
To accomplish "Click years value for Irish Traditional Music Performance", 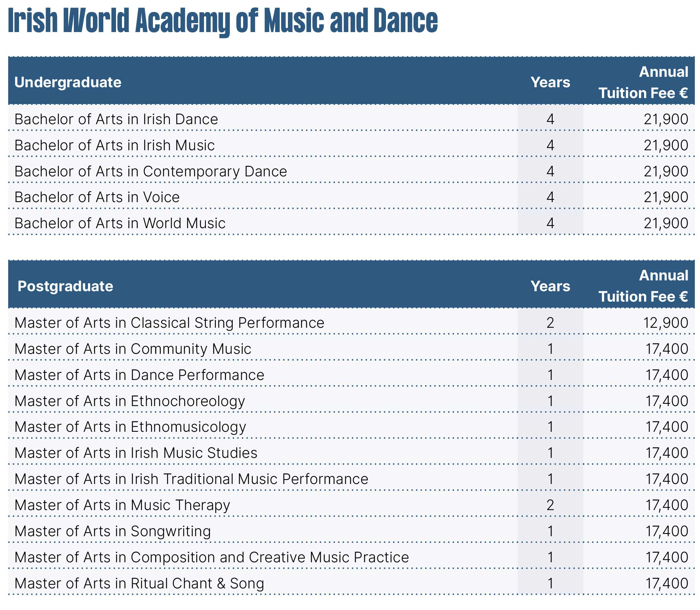I will pyautogui.click(x=550, y=479).
